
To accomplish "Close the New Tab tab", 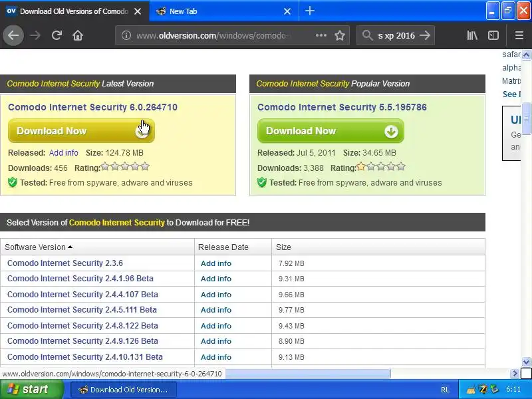I will (x=287, y=11).
